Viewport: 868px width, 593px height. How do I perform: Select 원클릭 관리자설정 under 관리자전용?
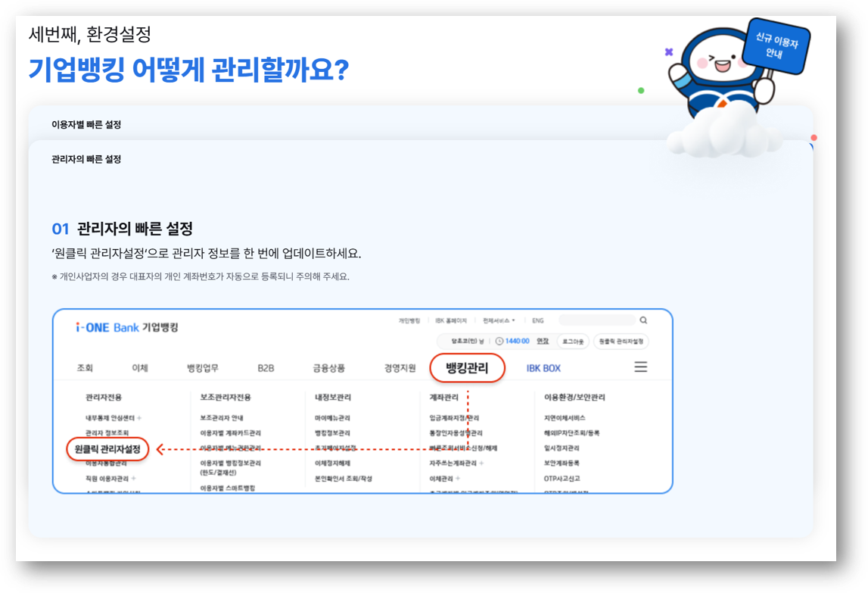[107, 449]
